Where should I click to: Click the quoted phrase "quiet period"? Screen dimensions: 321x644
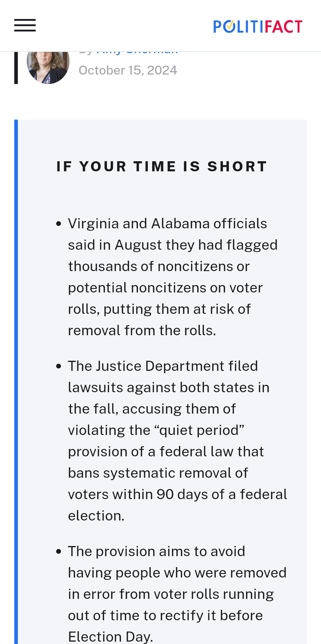(x=202, y=430)
